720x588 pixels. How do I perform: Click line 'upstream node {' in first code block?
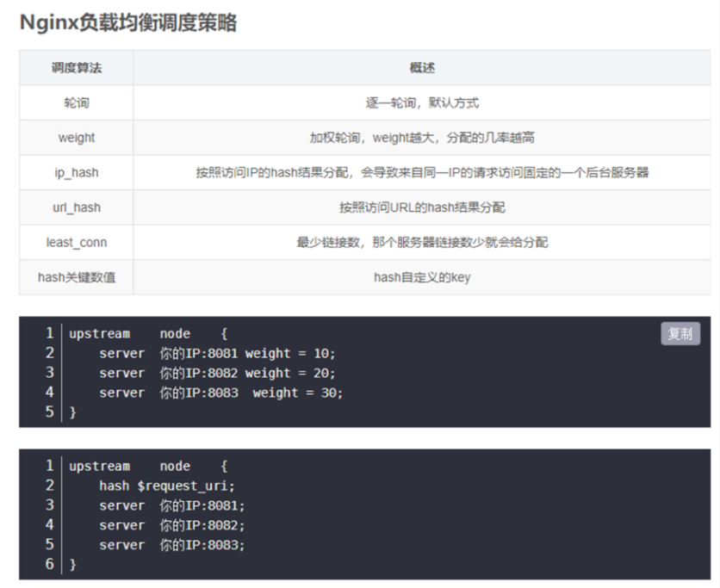click(148, 334)
